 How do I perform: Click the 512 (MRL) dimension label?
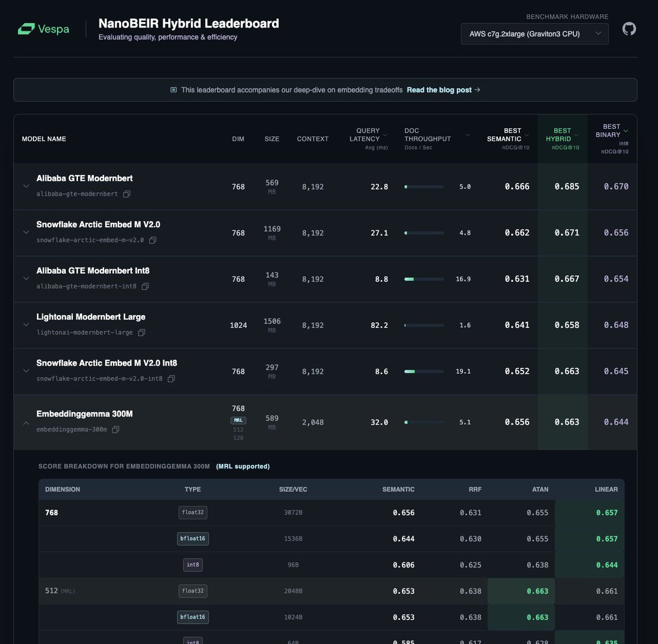point(60,591)
